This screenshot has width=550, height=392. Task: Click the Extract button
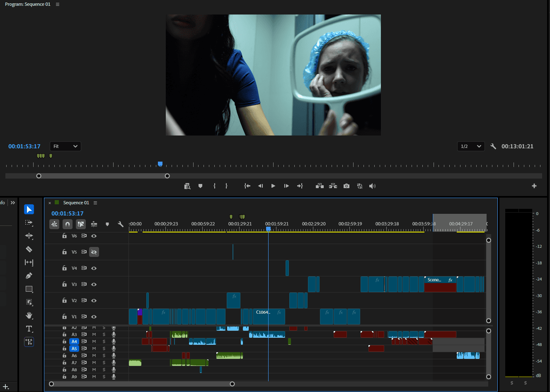[x=333, y=186]
